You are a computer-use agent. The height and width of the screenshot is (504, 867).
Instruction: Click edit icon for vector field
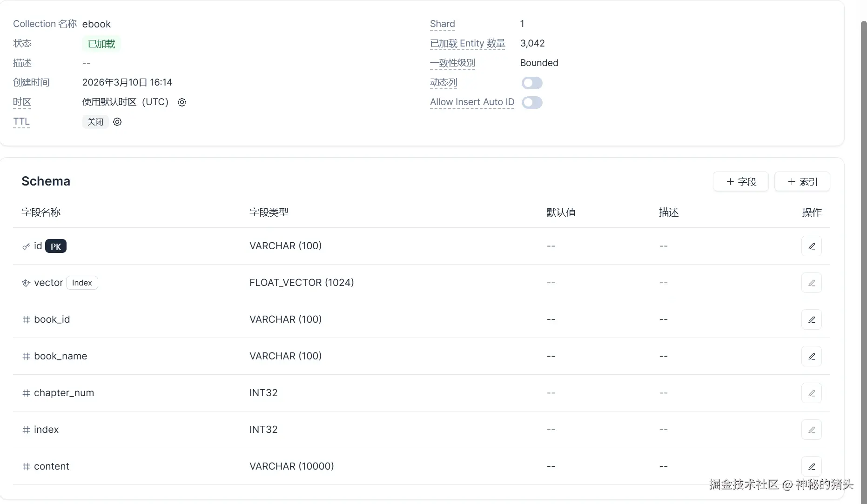(811, 283)
